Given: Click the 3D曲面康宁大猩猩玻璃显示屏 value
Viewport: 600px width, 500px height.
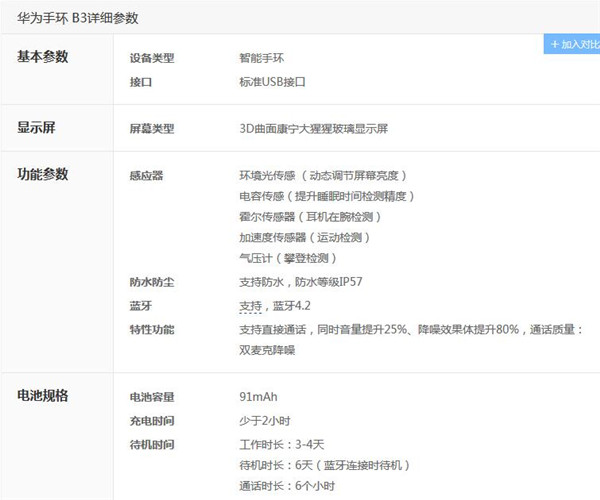Looking at the screenshot, I should [314, 129].
